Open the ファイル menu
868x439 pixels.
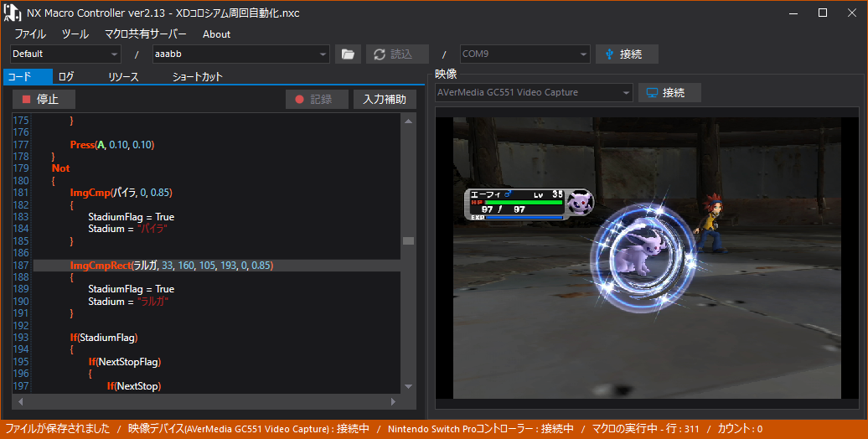(x=30, y=34)
